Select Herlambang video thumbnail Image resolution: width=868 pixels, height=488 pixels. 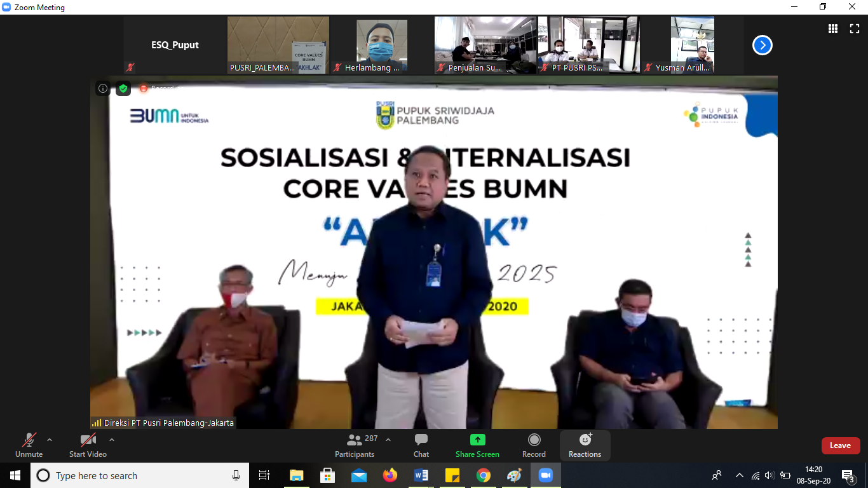381,45
